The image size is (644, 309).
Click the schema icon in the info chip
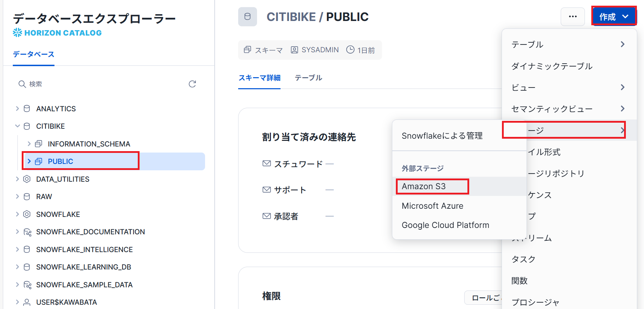pos(247,50)
